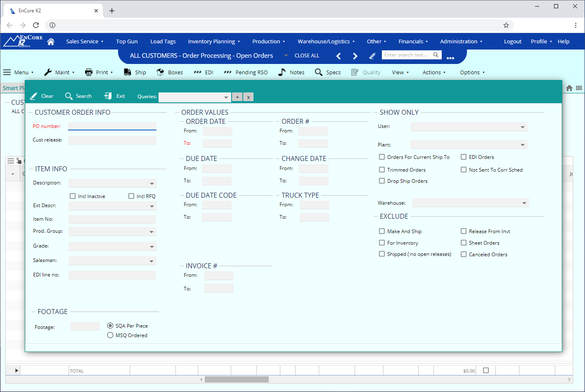Click the CLOSE ALL button
Screen dimensions: 585x392
coord(307,56)
